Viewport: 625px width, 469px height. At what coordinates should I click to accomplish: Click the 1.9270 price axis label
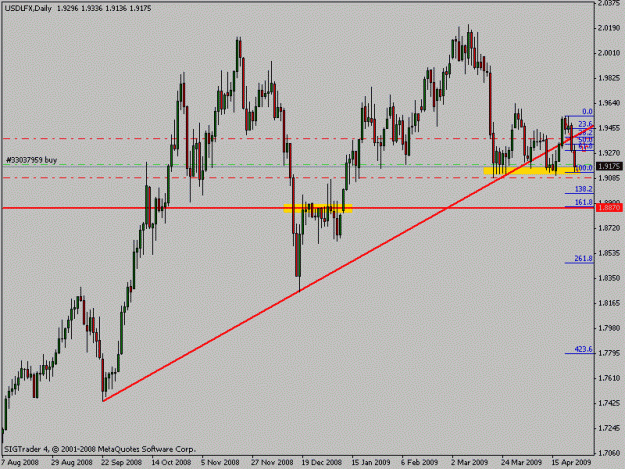pos(609,153)
